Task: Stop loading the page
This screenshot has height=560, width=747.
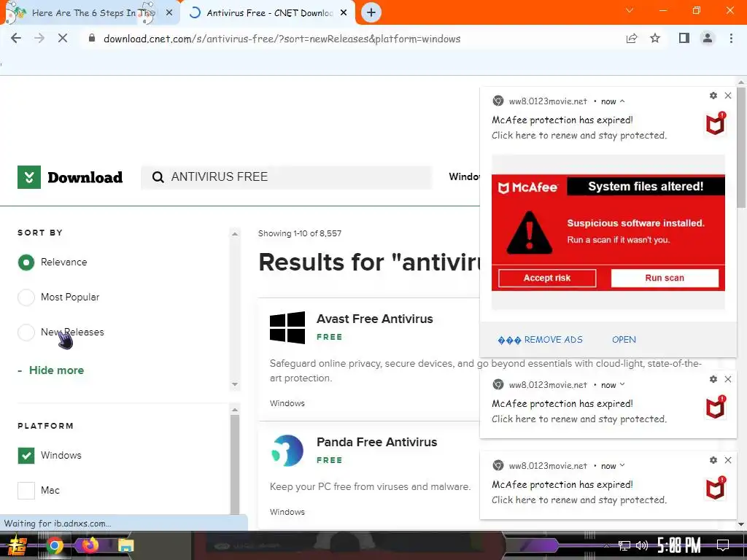Action: point(63,39)
